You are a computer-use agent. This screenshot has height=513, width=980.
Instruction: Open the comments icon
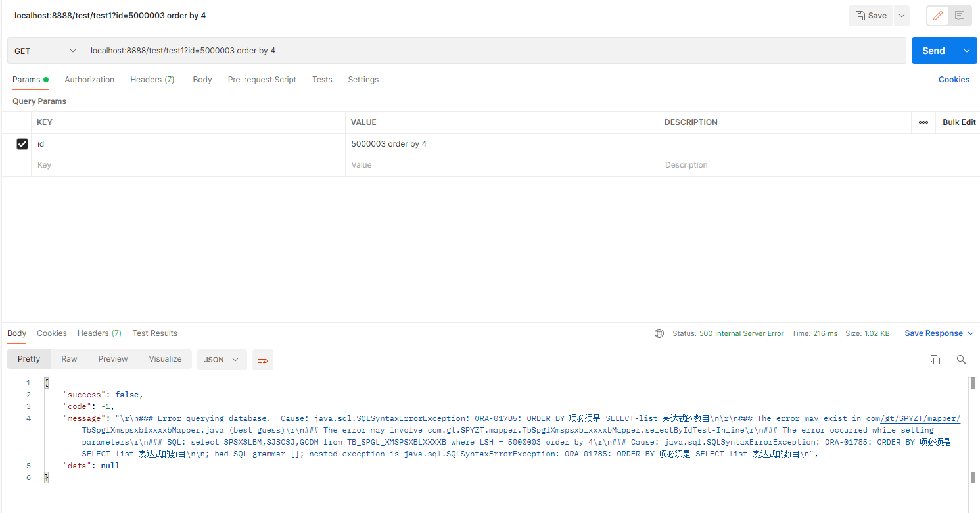[960, 16]
